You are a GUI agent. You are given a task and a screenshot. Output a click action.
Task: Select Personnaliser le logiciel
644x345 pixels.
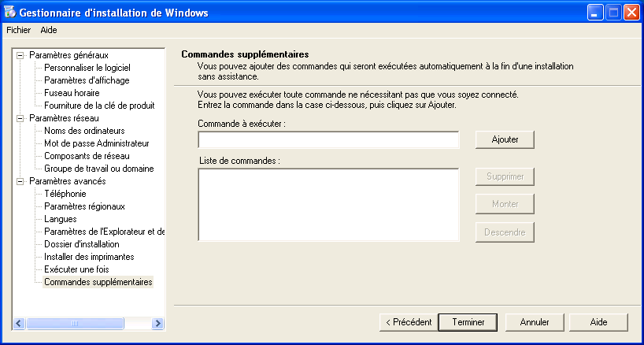click(x=87, y=68)
